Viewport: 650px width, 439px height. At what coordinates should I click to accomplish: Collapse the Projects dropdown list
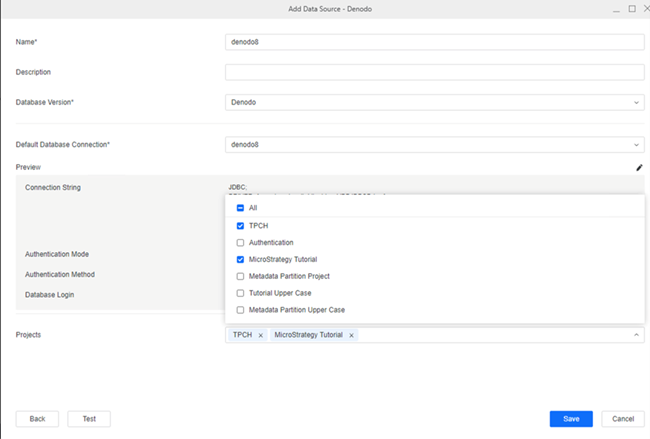pos(637,335)
